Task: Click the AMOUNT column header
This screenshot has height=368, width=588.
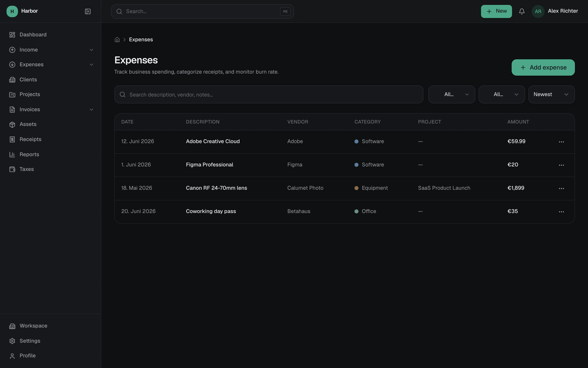Action: click(x=518, y=122)
